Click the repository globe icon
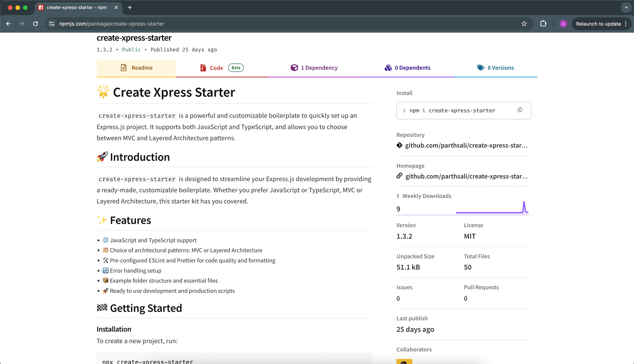This screenshot has height=364, width=634. coord(399,145)
